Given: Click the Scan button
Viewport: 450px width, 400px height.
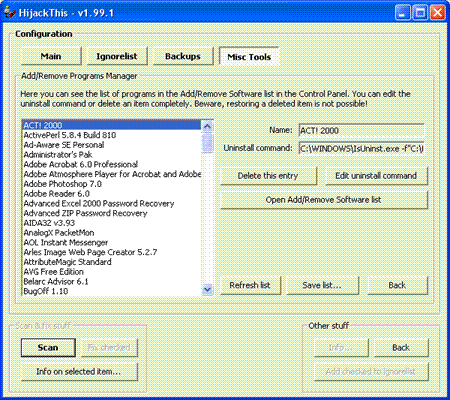Looking at the screenshot, I should coord(48,348).
